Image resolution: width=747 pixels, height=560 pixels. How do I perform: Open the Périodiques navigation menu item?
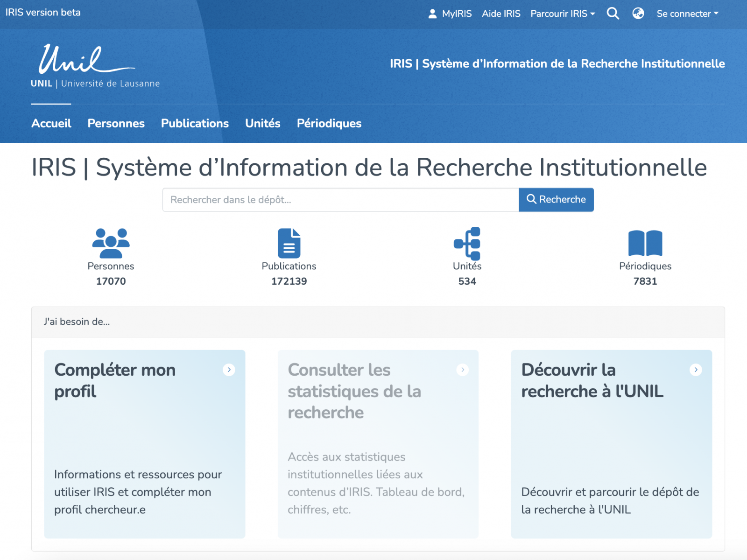(x=329, y=123)
